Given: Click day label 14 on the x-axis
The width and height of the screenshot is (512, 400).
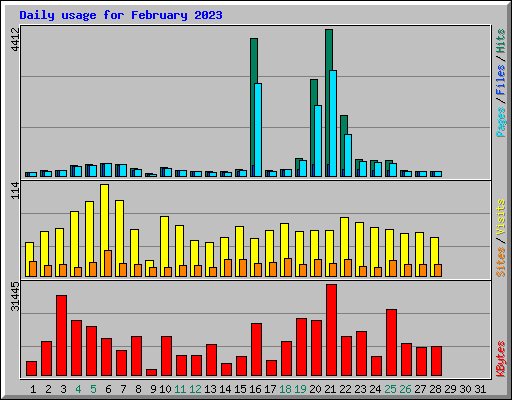Looking at the screenshot, I should point(225,389).
